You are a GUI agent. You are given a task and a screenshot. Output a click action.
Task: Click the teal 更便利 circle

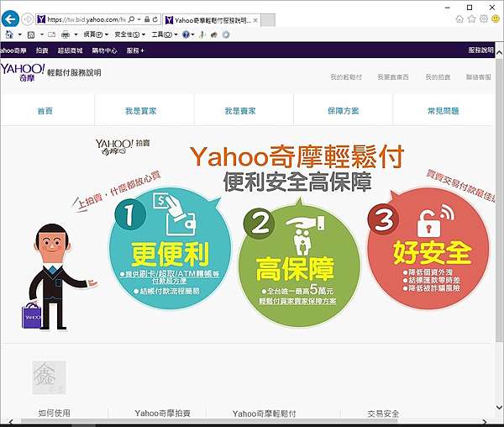(x=170, y=249)
